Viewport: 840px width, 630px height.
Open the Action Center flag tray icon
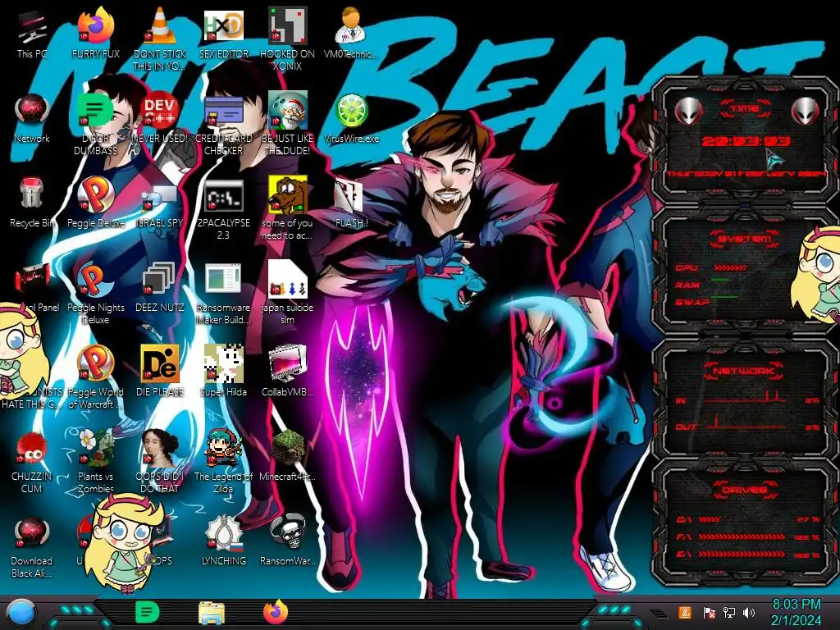(710, 612)
